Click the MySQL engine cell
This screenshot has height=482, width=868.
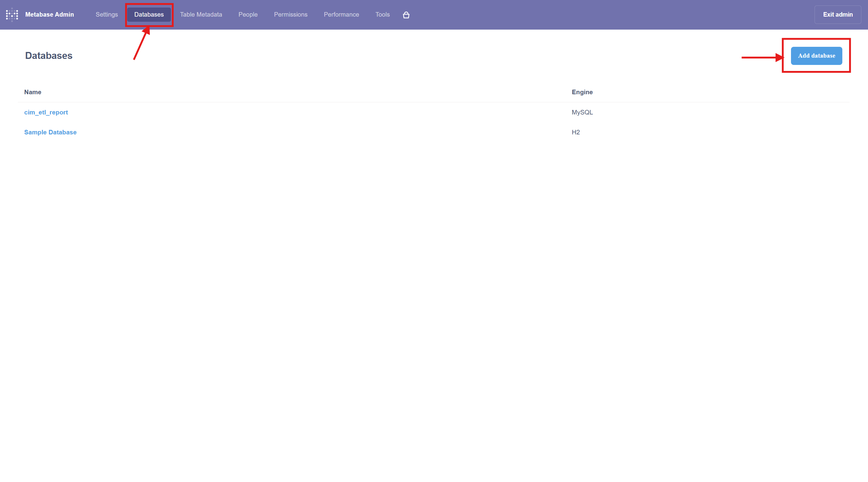pos(582,112)
